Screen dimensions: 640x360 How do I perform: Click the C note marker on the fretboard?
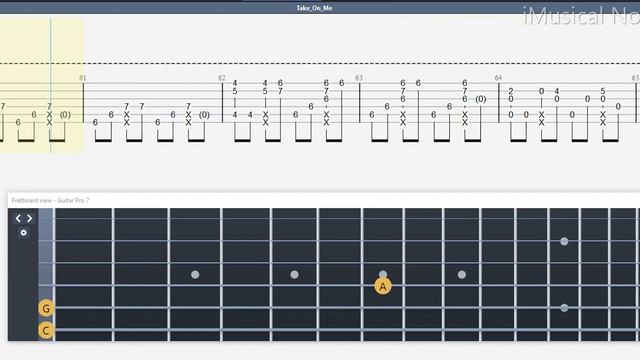click(46, 330)
